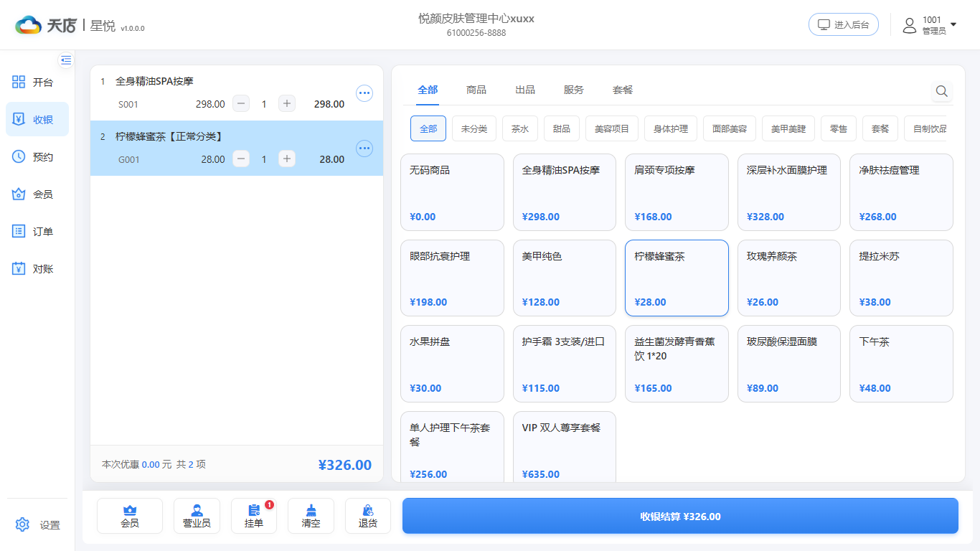Start a 退货 return
980x551 pixels.
pos(368,516)
